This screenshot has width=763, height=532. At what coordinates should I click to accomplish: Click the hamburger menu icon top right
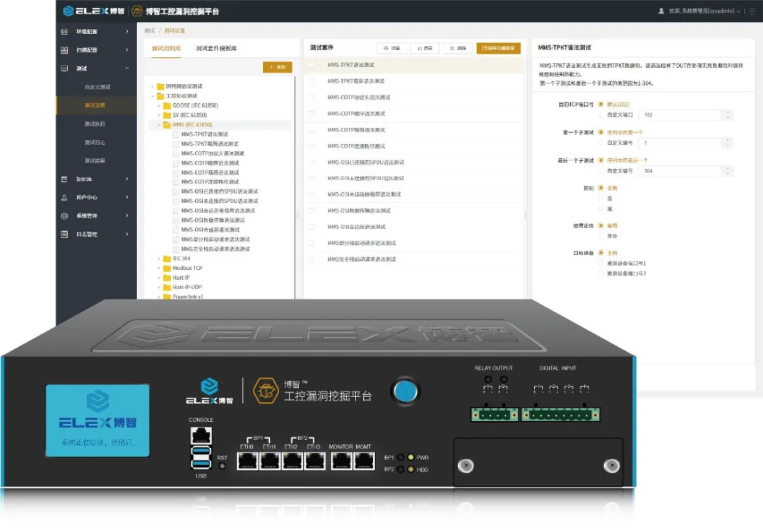[752, 11]
